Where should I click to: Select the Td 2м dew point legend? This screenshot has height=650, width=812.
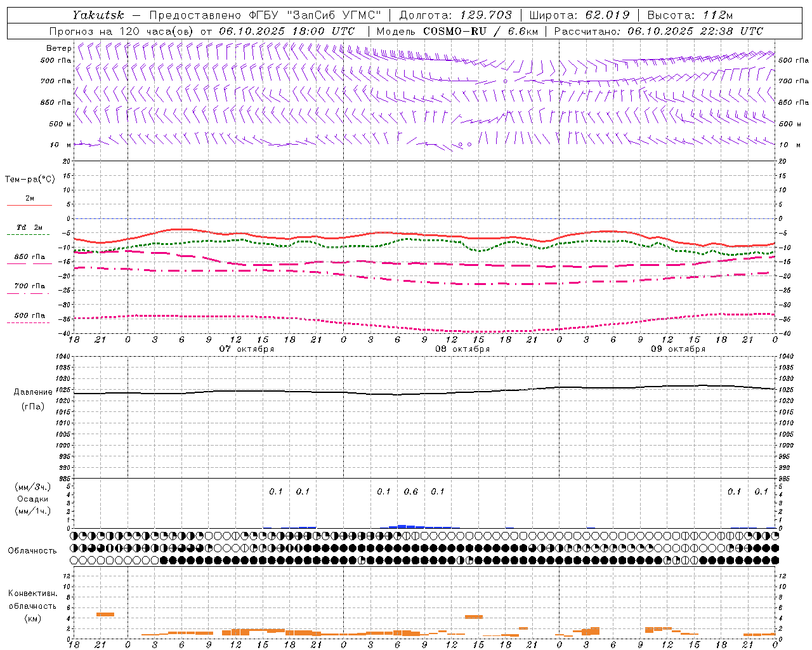[29, 230]
